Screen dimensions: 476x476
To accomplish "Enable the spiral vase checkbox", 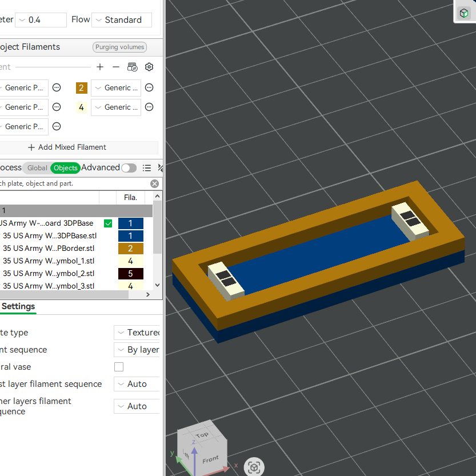I will [x=119, y=367].
